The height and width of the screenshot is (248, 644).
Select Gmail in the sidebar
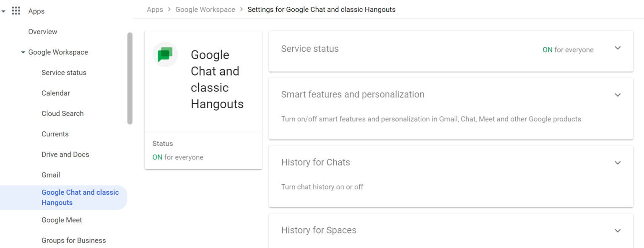[51, 175]
